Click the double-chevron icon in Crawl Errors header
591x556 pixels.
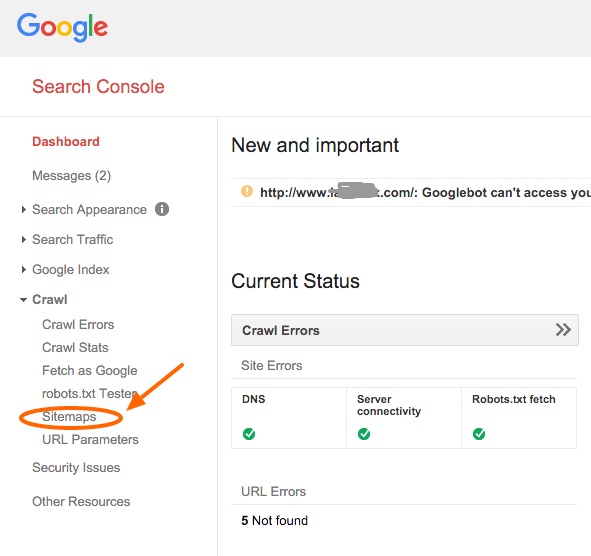[x=563, y=329]
